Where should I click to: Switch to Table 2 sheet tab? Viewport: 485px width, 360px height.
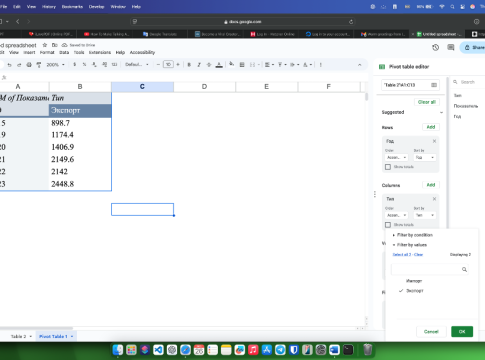pyautogui.click(x=18, y=336)
